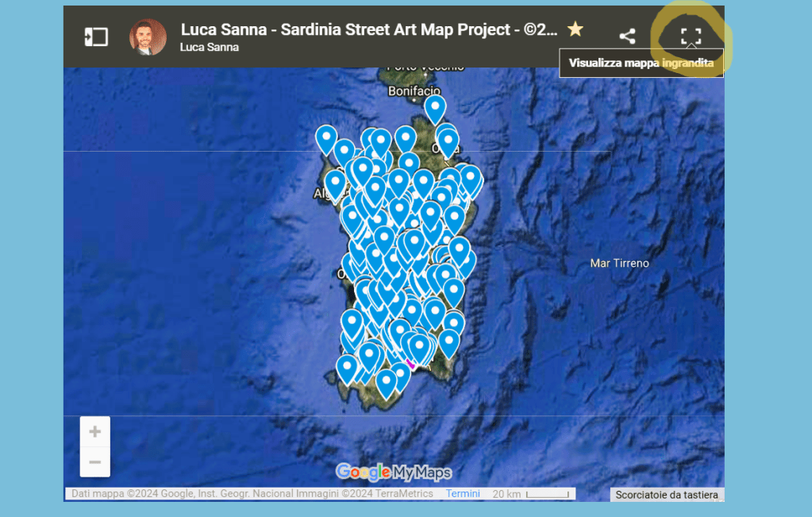Select the northernmost pin below Bonifacio
The width and height of the screenshot is (812, 517).
coord(434,107)
